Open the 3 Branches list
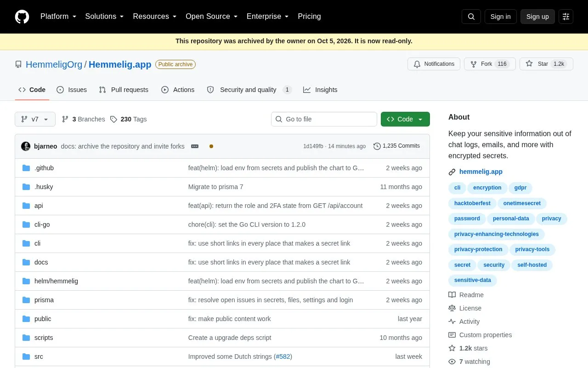Screen dimensions: 588x368 click(83, 119)
